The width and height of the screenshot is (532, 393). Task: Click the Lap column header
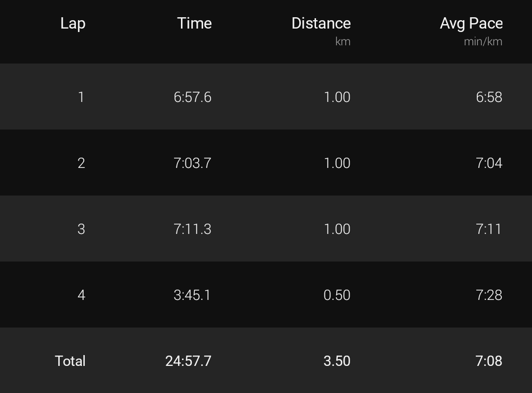coord(73,24)
